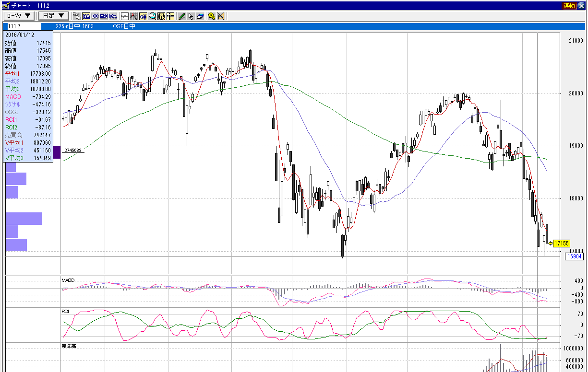
Task: Click the triangle ruler tool icon
Action: pyautogui.click(x=221, y=16)
